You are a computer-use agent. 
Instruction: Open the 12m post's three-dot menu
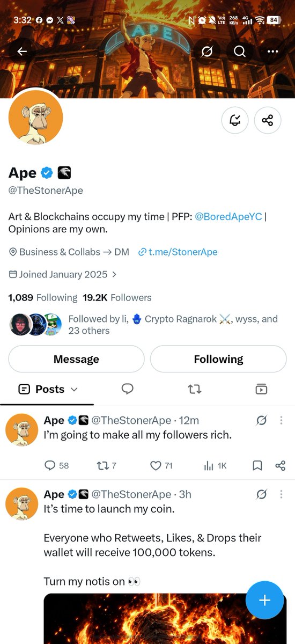point(282,421)
